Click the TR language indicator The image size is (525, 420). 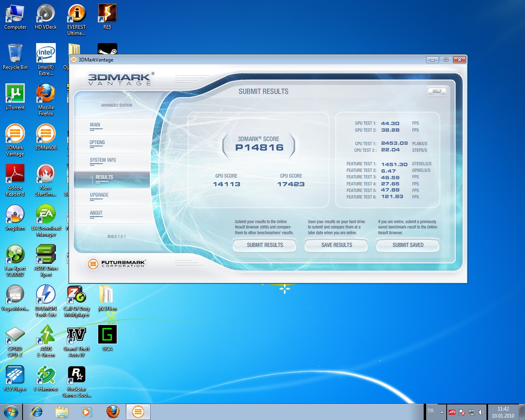pos(431,411)
